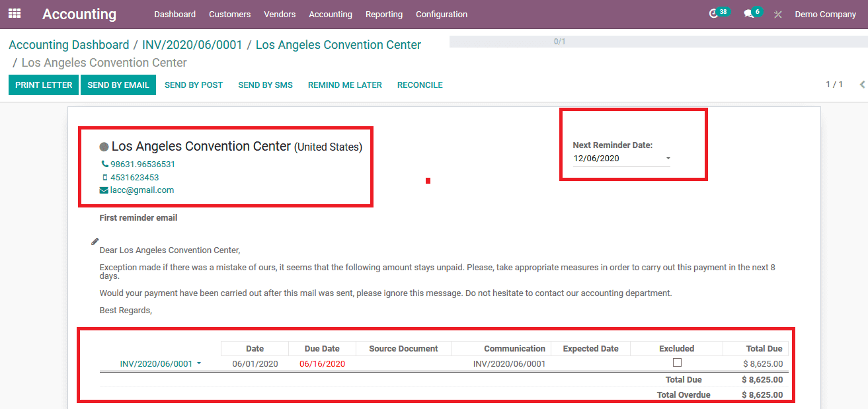Click the Los Angeles Convention Center partner name
This screenshot has height=409, width=868.
pyautogui.click(x=201, y=146)
